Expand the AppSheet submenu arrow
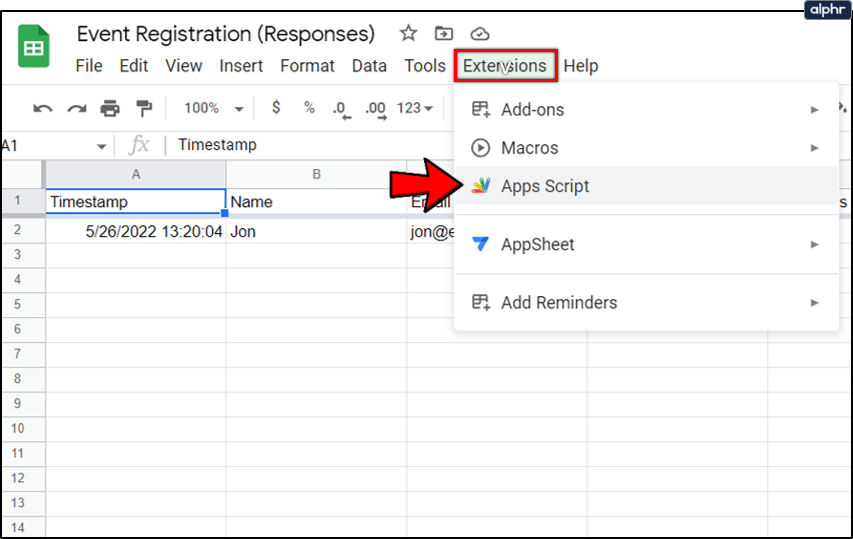Viewport: 853px width, 539px height. (x=814, y=244)
